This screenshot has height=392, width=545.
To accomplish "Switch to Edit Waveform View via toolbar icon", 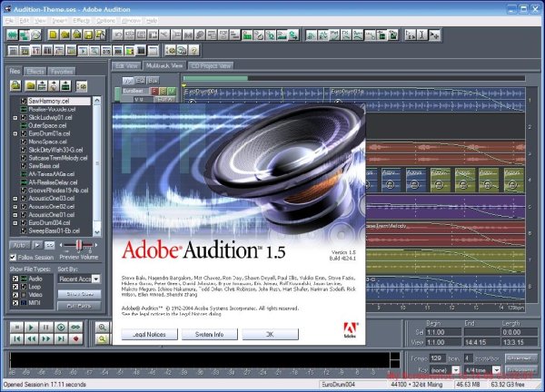I will pyautogui.click(x=13, y=35).
